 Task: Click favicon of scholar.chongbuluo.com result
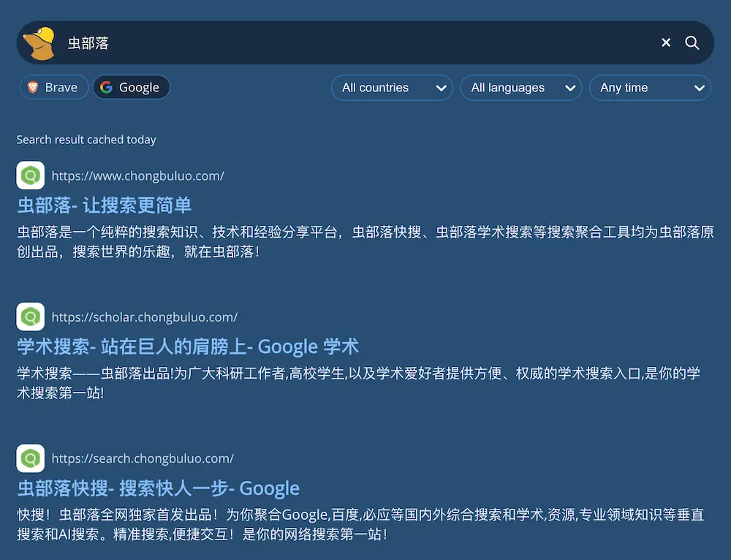coord(30,317)
